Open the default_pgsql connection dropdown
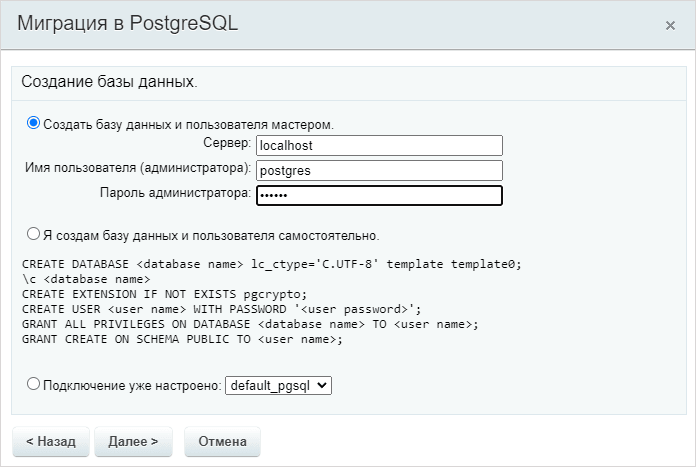This screenshot has height=467, width=696. pos(278,385)
